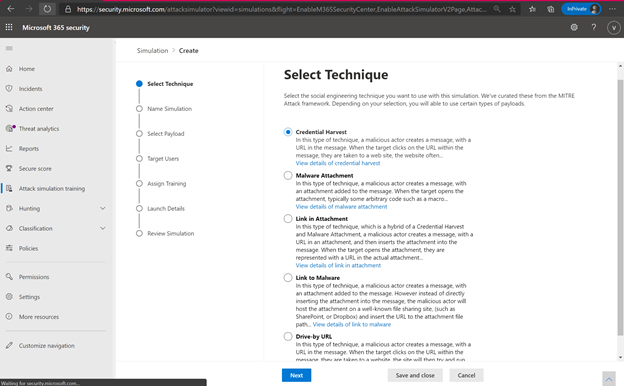Open the Secure score trophy icon
624x386 pixels.
[9, 168]
